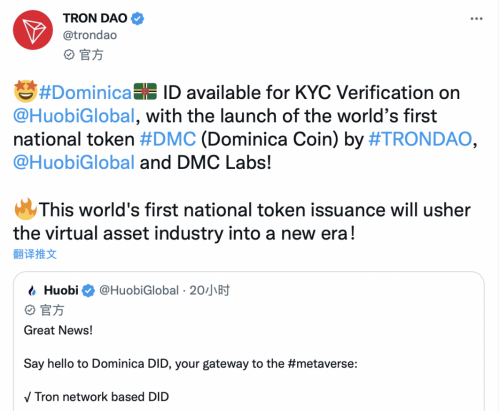Viewport: 500px width, 411px height.
Task: Click the star-eyes emoji at tweet start
Action: [25, 91]
